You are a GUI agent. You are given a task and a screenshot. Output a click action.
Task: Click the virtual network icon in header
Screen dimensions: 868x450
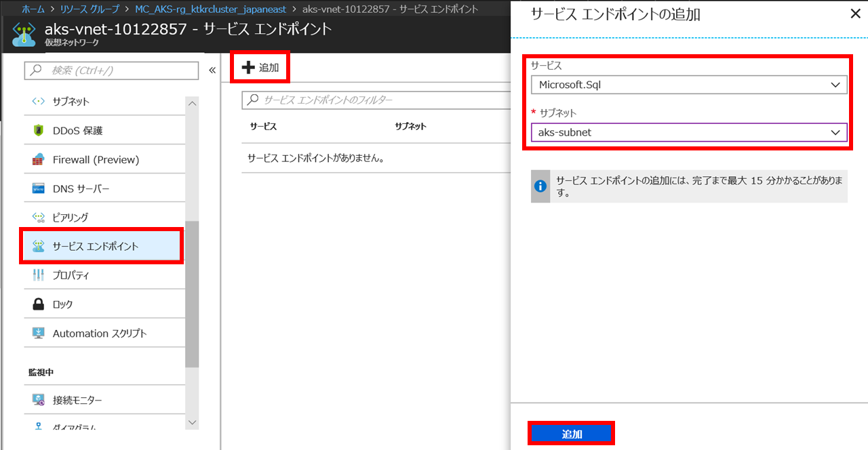(x=24, y=34)
